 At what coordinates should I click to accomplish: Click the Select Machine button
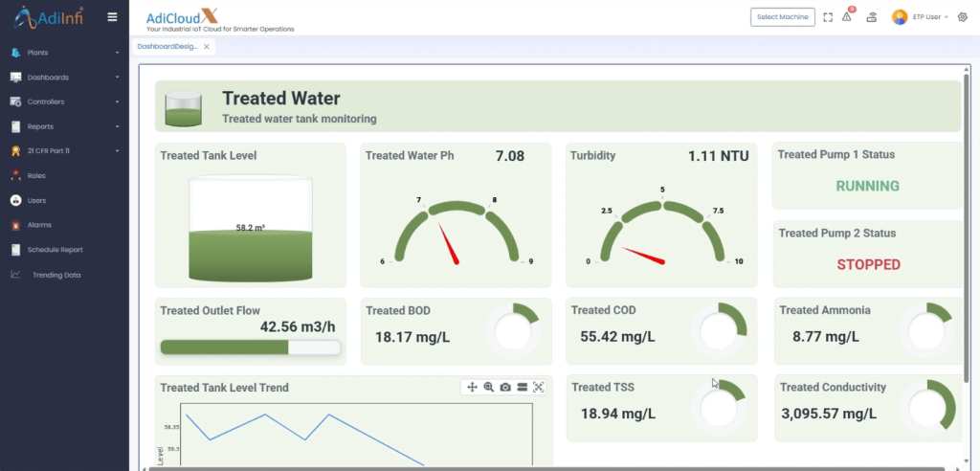(x=783, y=17)
